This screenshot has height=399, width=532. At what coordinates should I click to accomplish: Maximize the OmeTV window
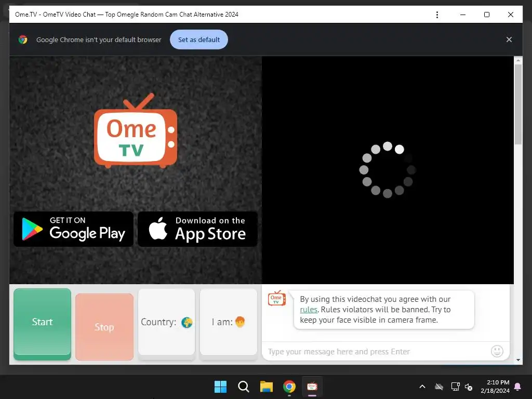[486, 15]
